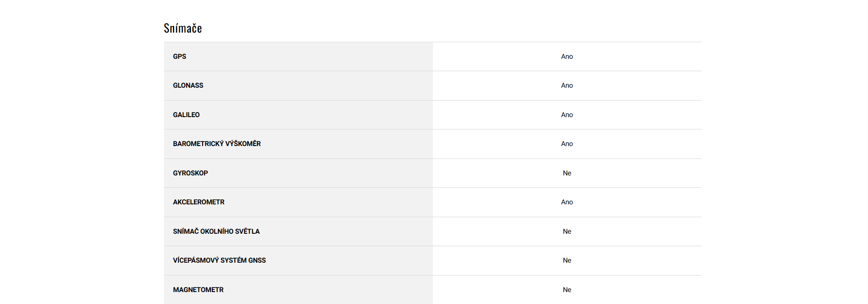The image size is (868, 304).
Task: Select the Ano value for GALILEO
Action: point(567,115)
